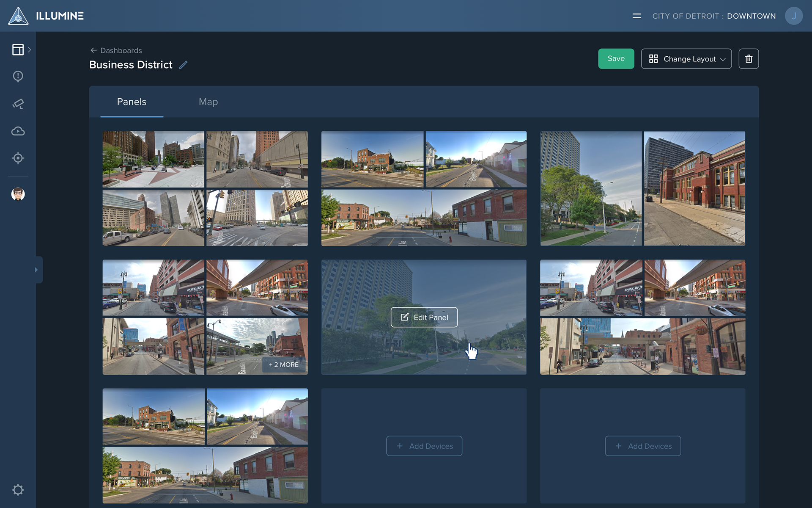Viewport: 812px width, 508px height.
Task: Open the location target sidebar icon
Action: tap(18, 158)
